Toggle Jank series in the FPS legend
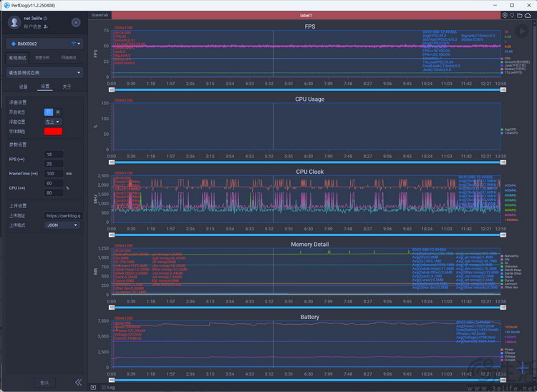This screenshot has width=537, height=392. point(513,65)
